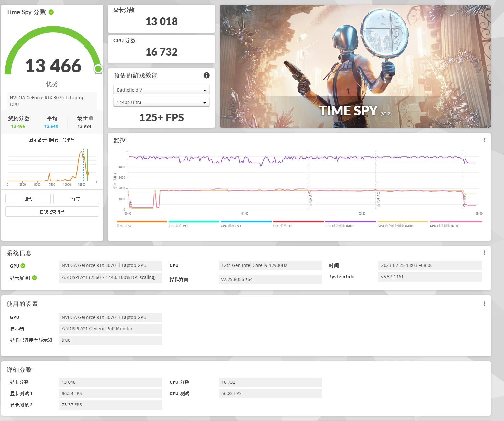
Task: Open the Battlefield V game dropdown
Action: [x=162, y=90]
